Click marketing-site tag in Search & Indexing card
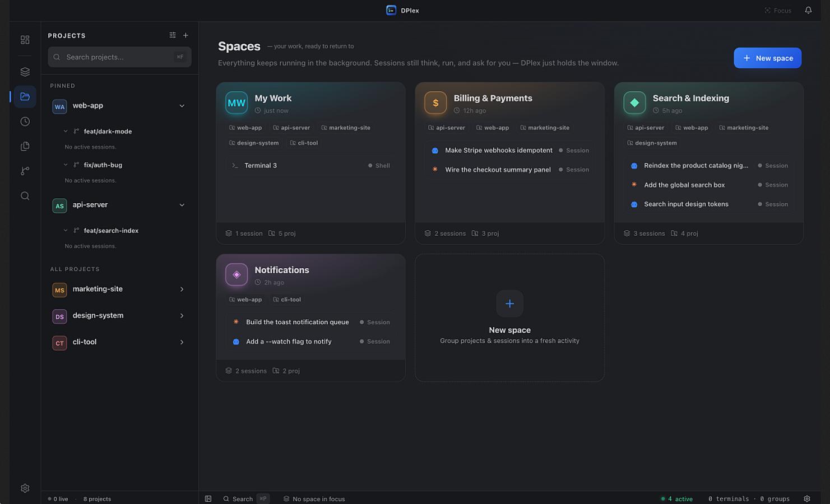The width and height of the screenshot is (830, 504). click(743, 128)
